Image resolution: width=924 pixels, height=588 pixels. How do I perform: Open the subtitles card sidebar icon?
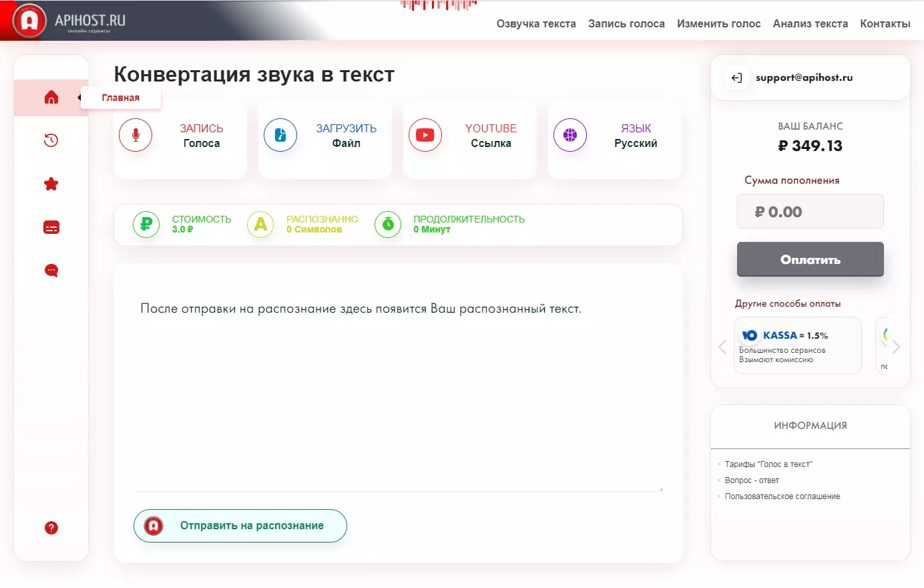click(x=51, y=227)
